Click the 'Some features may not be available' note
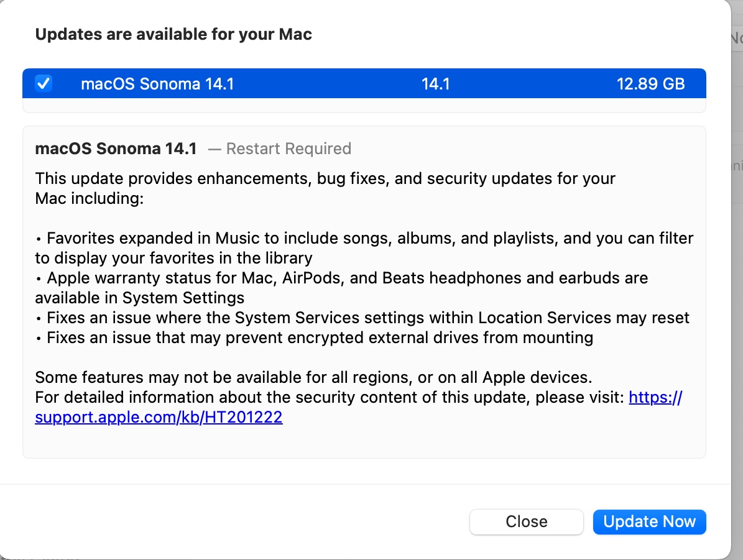Viewport: 743px width, 560px height. [313, 377]
